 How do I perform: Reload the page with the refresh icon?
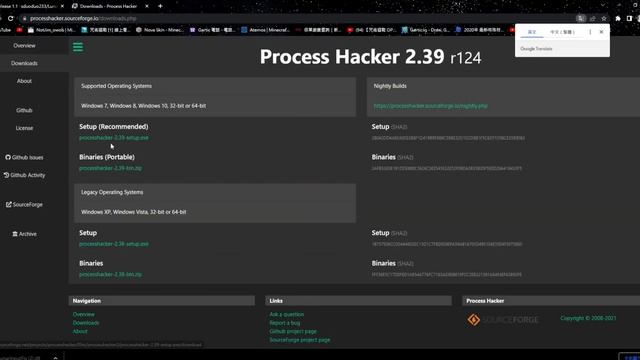click(11, 18)
